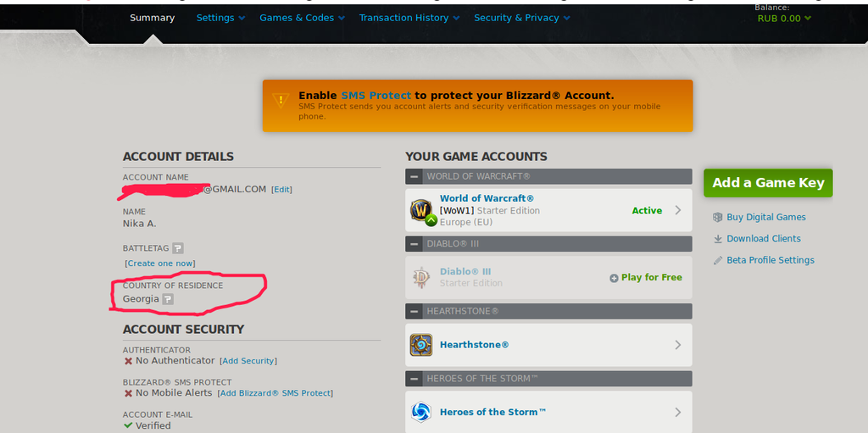Screen dimensions: 868x433
Task: Click Play for Free for Diablo III
Action: [x=646, y=277]
